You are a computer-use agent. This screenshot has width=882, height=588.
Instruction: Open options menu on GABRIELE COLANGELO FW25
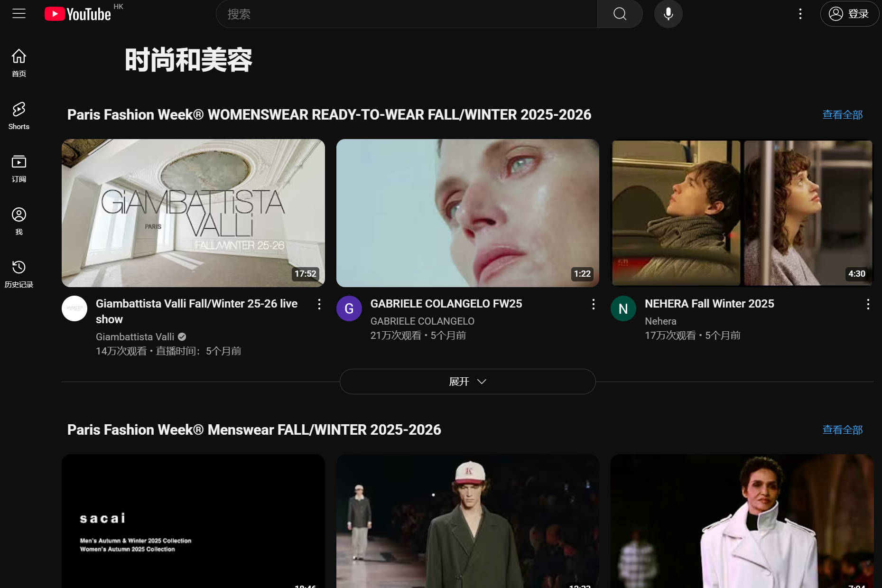pos(593,304)
